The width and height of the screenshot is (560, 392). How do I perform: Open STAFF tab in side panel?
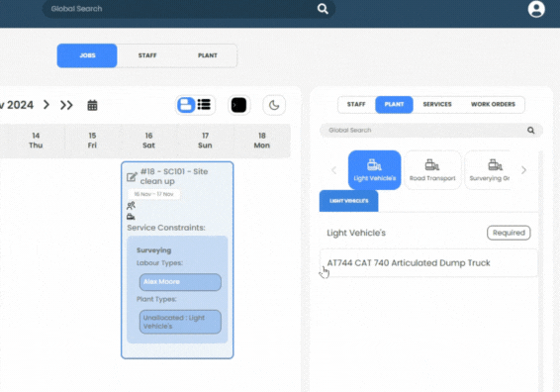point(356,104)
